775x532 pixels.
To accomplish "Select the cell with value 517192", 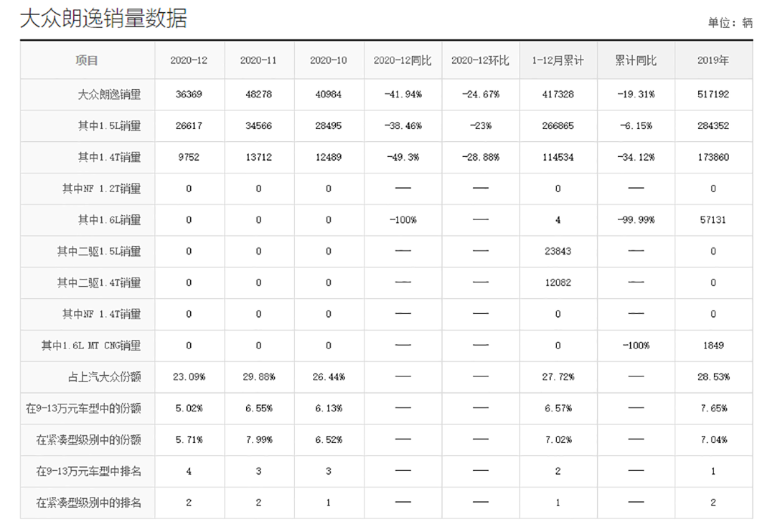I will [713, 95].
